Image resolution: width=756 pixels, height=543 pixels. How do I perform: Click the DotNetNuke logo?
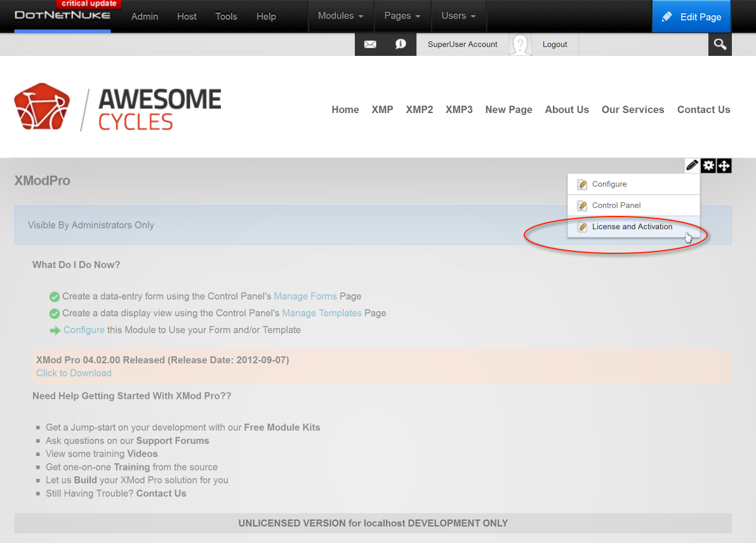pyautogui.click(x=62, y=15)
